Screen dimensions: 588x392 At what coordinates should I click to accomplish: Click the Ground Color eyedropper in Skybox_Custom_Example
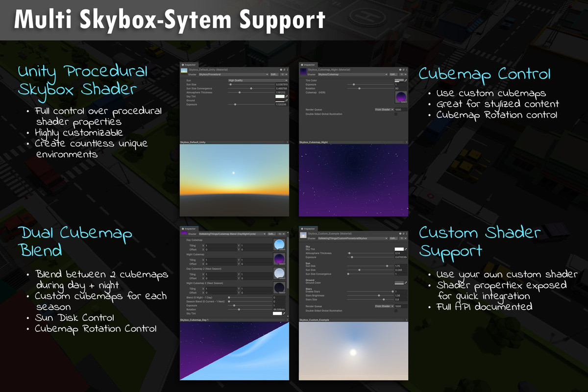[x=406, y=282]
